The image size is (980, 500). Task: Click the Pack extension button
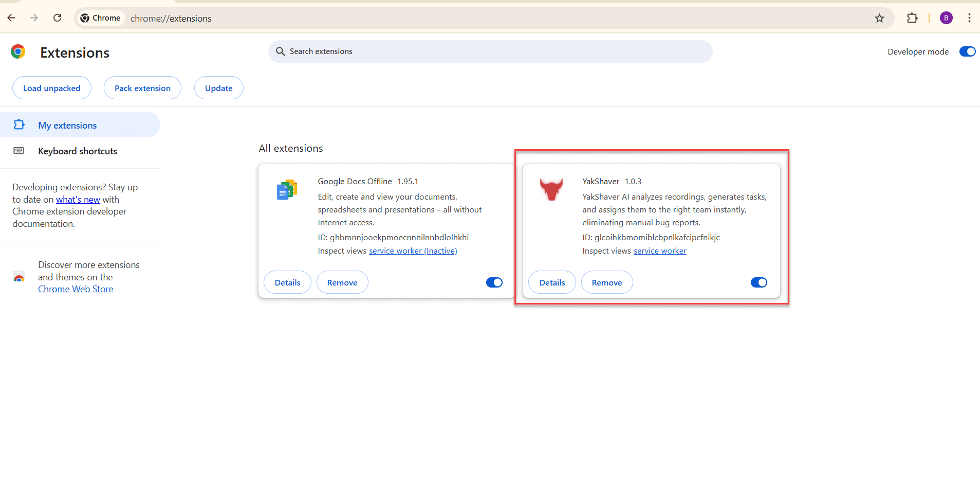[142, 88]
